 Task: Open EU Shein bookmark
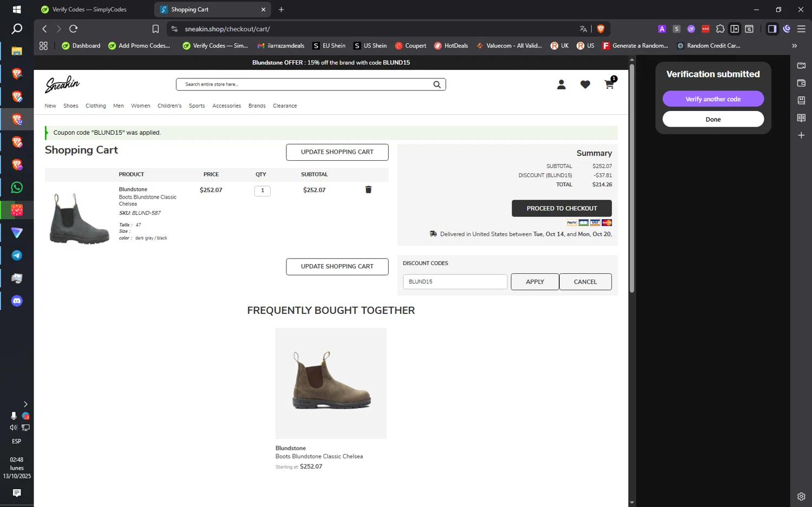pyautogui.click(x=329, y=45)
